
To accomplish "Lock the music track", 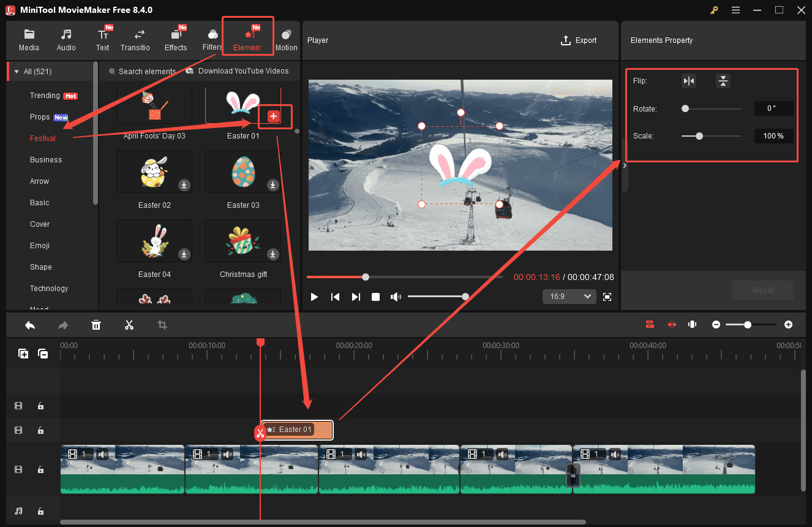I will click(40, 510).
